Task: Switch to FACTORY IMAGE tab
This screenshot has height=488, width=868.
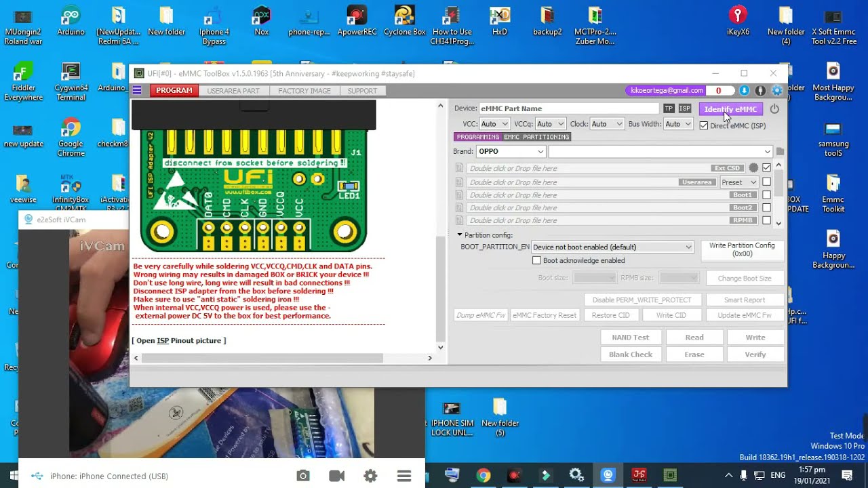Action: coord(304,91)
